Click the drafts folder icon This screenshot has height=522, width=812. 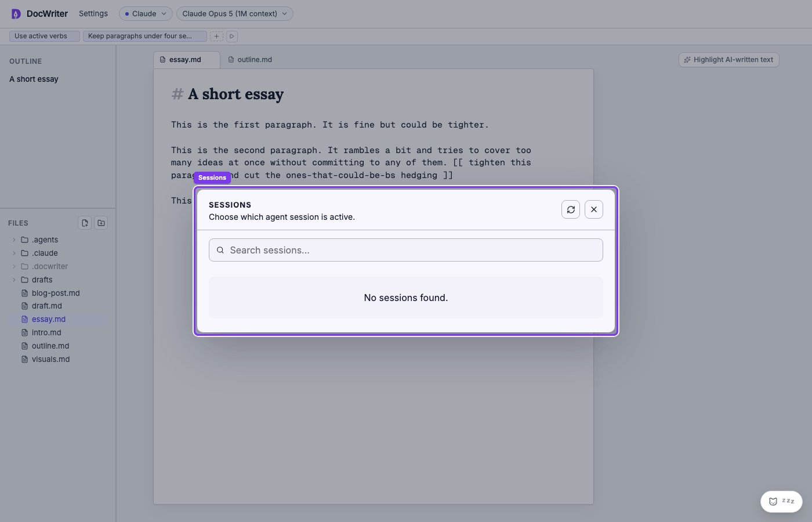click(24, 280)
